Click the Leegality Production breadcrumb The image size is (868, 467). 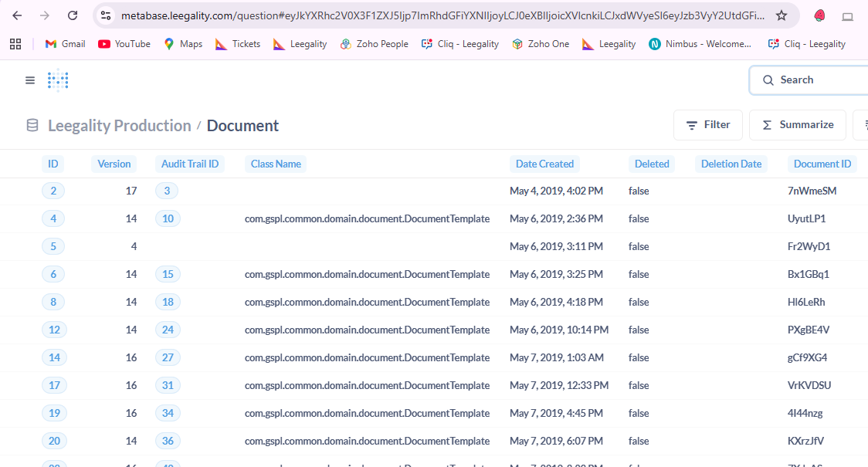click(120, 126)
